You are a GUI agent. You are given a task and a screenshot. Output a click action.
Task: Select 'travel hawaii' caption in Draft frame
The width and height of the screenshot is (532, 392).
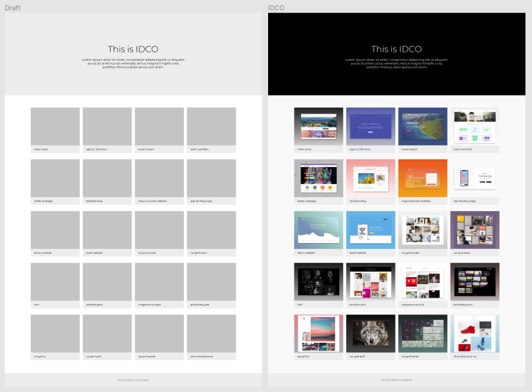tap(146, 149)
